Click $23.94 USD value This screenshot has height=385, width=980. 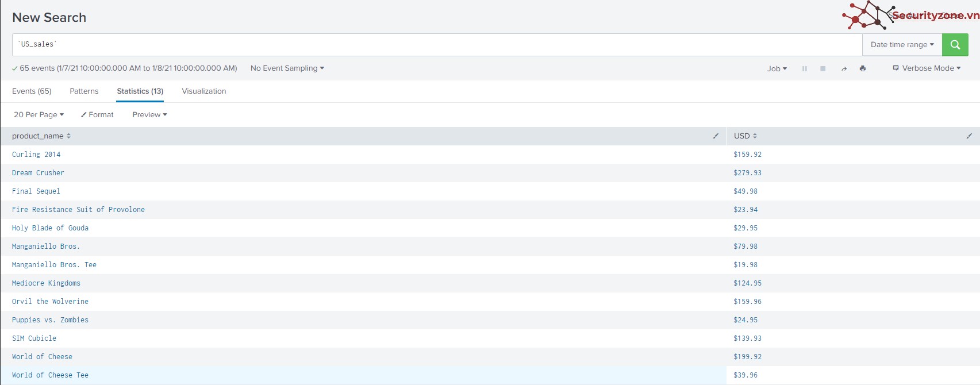point(745,210)
